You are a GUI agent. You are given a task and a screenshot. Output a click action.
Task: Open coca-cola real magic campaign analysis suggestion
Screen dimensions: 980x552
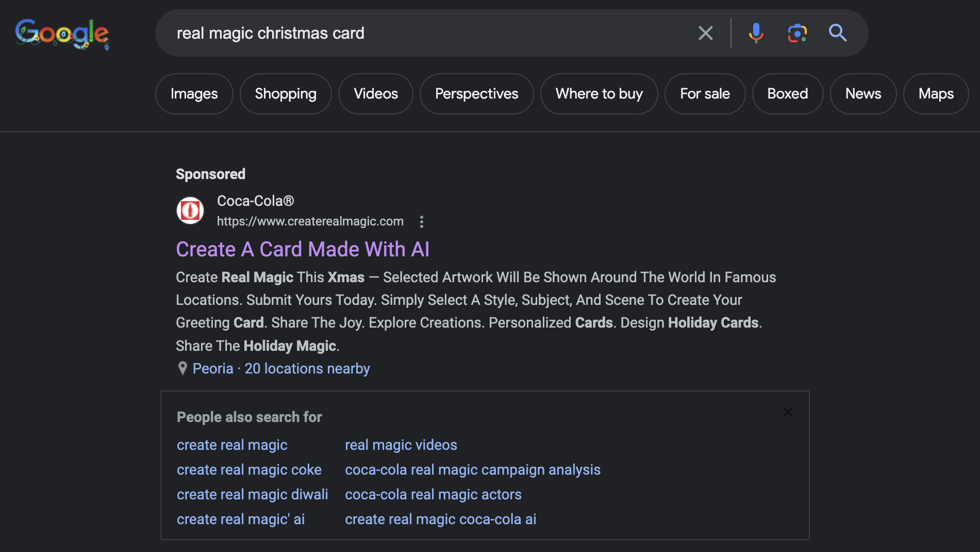coord(472,469)
